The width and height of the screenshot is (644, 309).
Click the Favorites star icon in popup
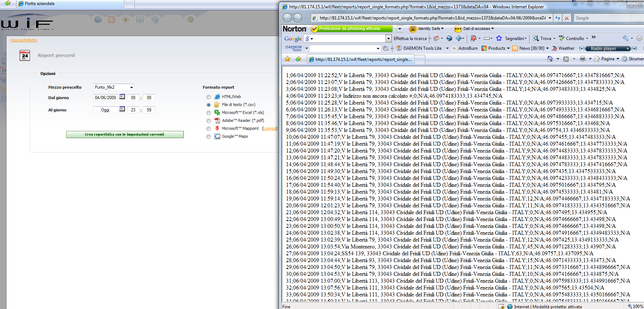pos(287,59)
